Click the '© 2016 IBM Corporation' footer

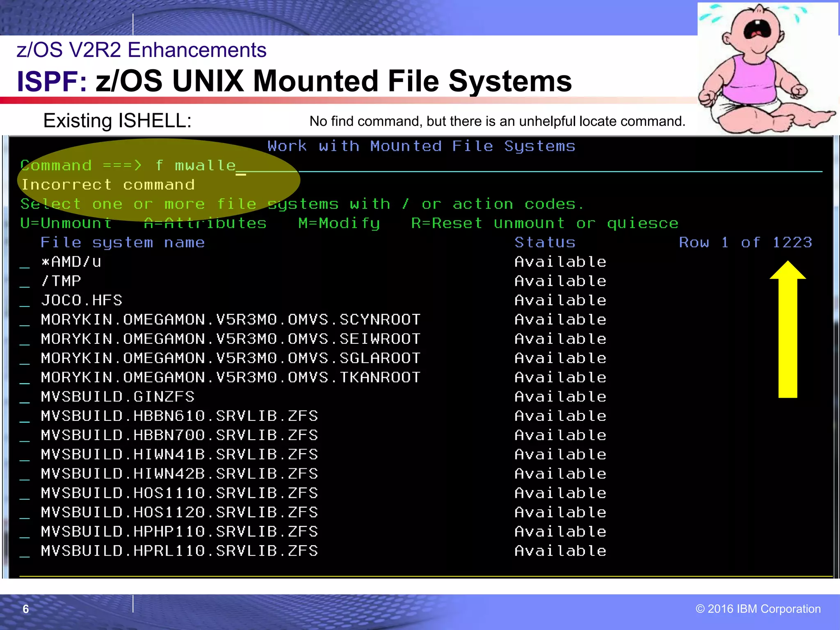pos(758,609)
